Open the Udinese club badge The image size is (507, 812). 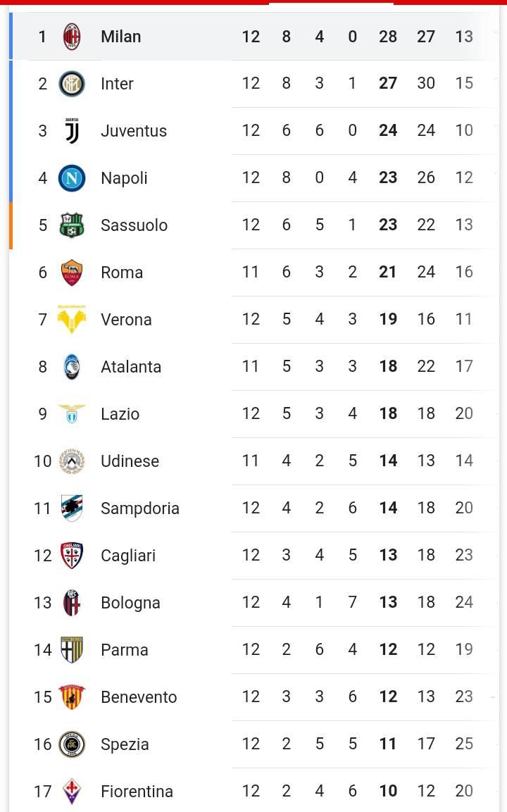(x=71, y=461)
